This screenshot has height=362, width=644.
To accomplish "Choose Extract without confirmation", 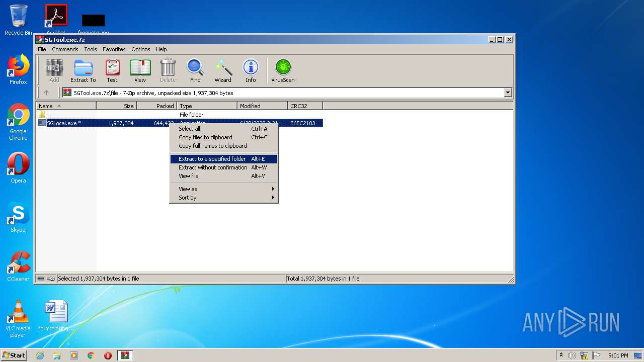I will (x=224, y=167).
